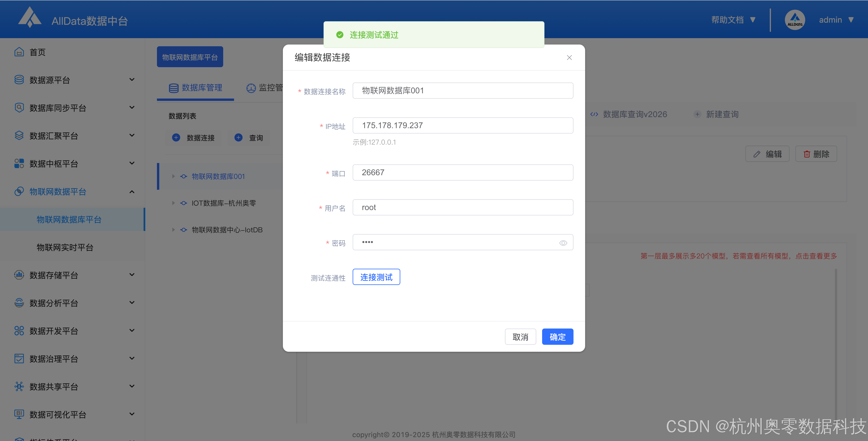
Task: Click the 连接测试 button
Action: (x=376, y=277)
